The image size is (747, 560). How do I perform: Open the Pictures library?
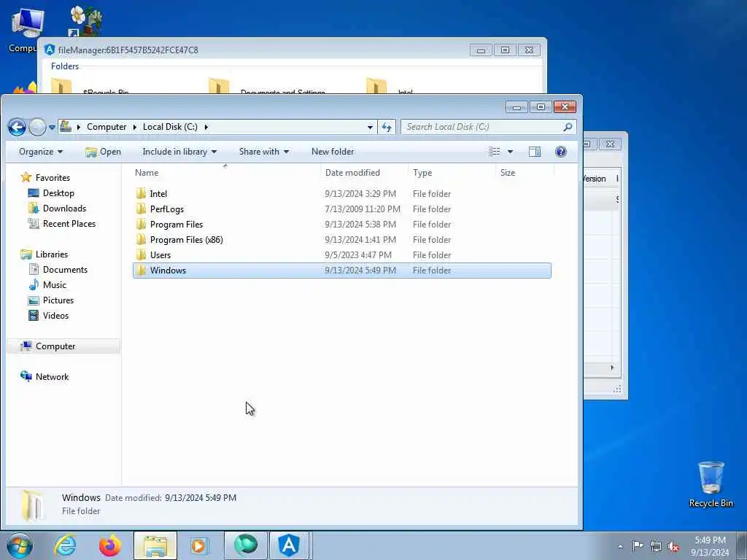click(58, 300)
